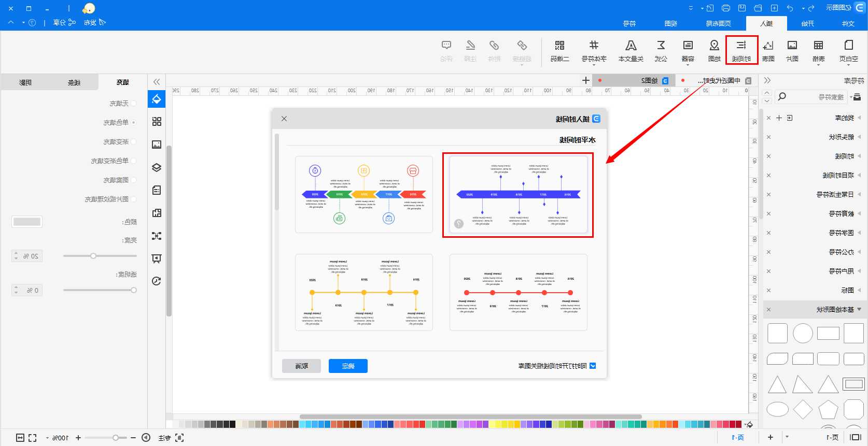Adjust the 透明度 transparency slider
Viewport: 868px width, 446px height.
134,290
